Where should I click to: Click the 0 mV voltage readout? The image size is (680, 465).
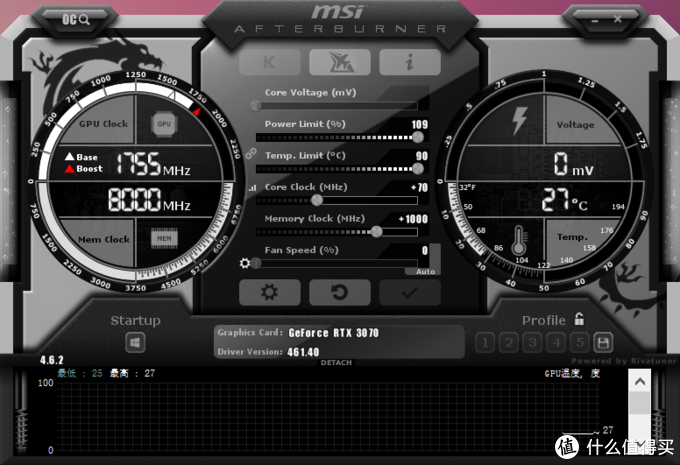573,164
